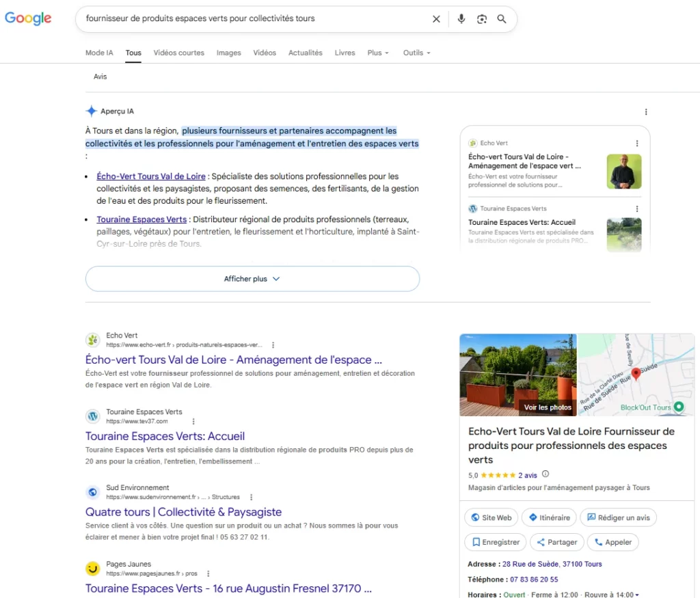Viewport: 700px width, 598px height.
Task: Open address 28 Rue de Suède link
Action: 552,564
